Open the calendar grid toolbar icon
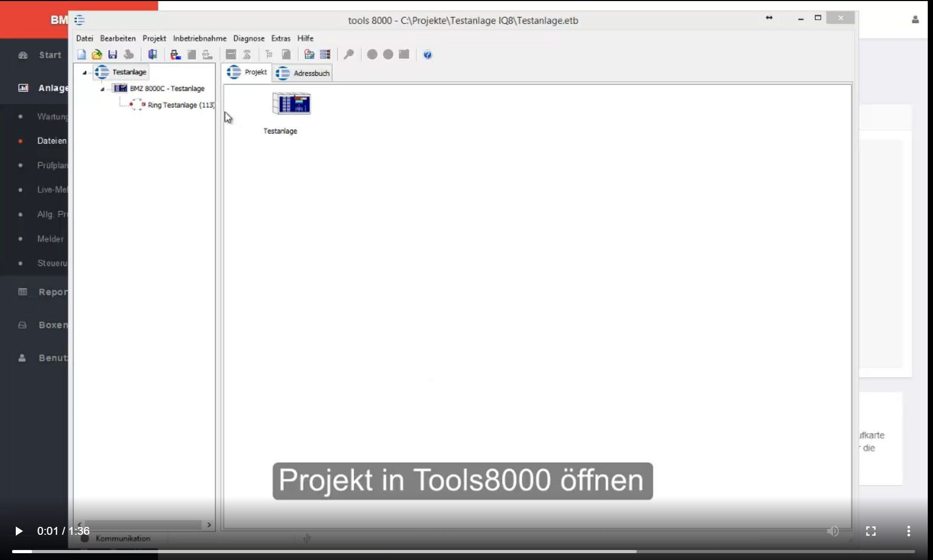The image size is (933, 560). [309, 54]
